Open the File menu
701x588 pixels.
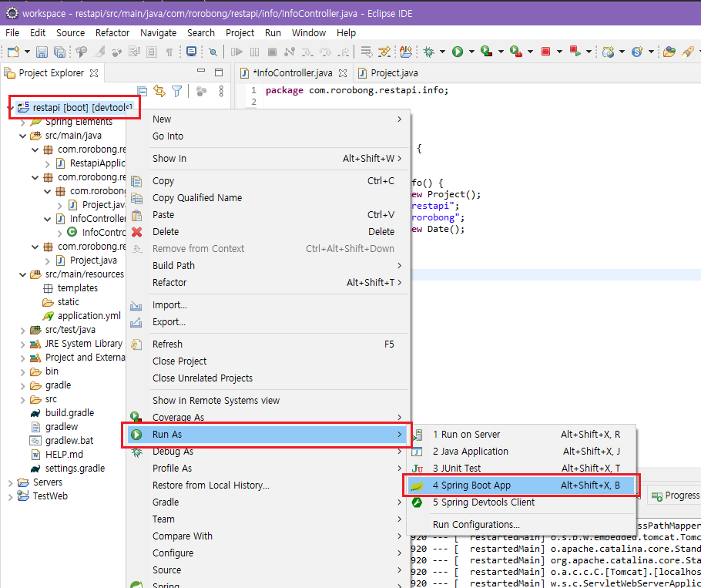pyautogui.click(x=12, y=33)
